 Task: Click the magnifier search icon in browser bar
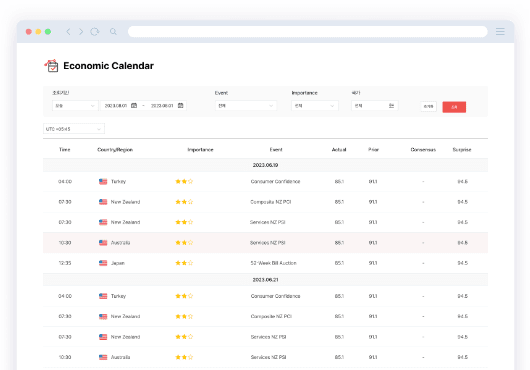pyautogui.click(x=113, y=32)
